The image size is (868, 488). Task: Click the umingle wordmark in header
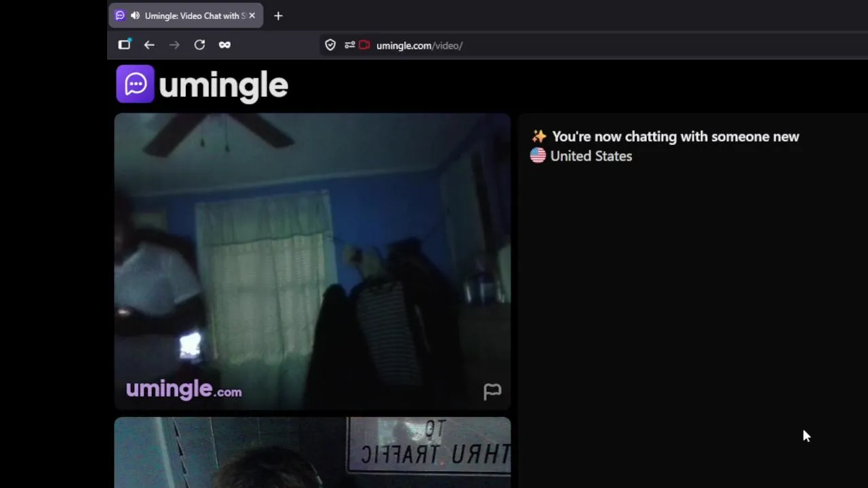223,86
